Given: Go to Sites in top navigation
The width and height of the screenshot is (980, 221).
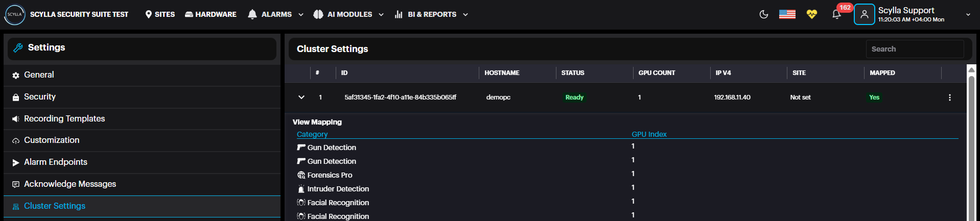Looking at the screenshot, I should coord(160,14).
